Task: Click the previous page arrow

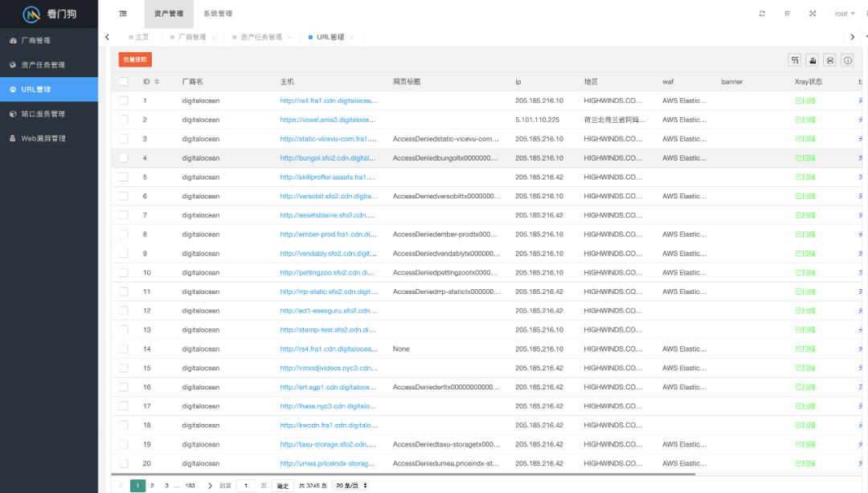Action: 121,486
